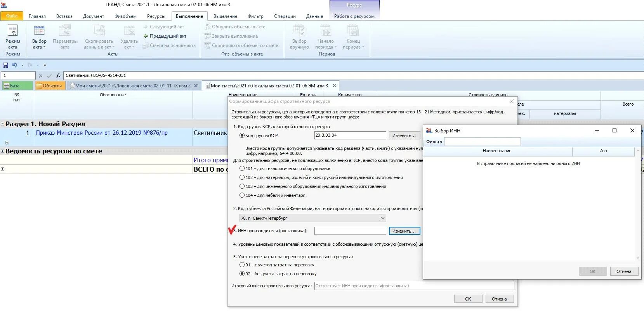Select 101 – для технологического оборудования
Image resolution: width=644 pixels, height=311 pixels.
(x=242, y=169)
